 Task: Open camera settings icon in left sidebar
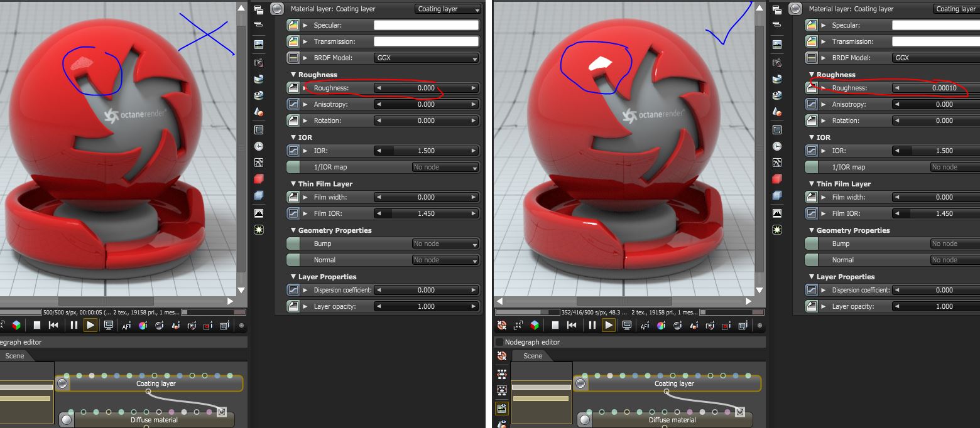click(259, 63)
